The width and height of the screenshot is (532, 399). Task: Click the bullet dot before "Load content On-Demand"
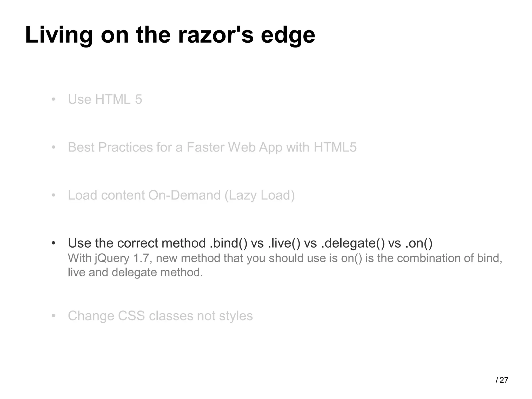[54, 195]
